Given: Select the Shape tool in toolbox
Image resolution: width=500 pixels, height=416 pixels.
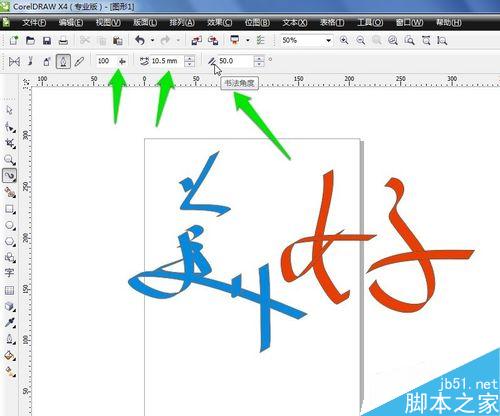Looking at the screenshot, I should click(x=10, y=127).
